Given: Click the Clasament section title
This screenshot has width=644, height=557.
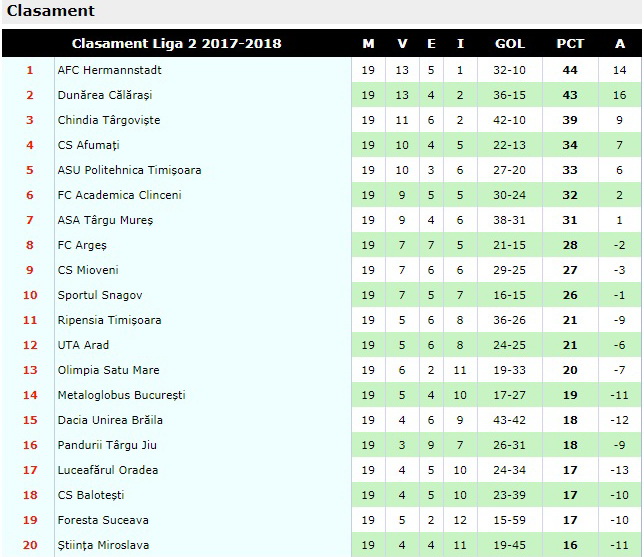Looking at the screenshot, I should [x=51, y=11].
